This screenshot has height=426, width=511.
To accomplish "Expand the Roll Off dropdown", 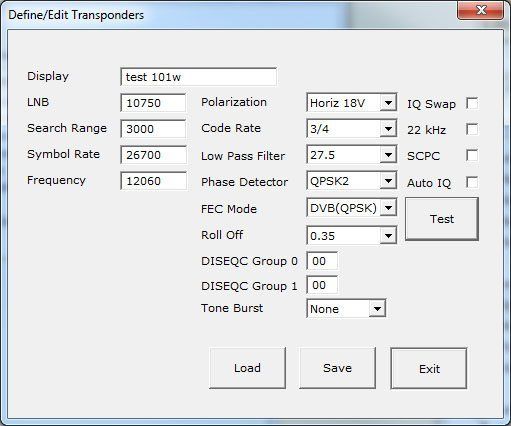I will coord(352,235).
